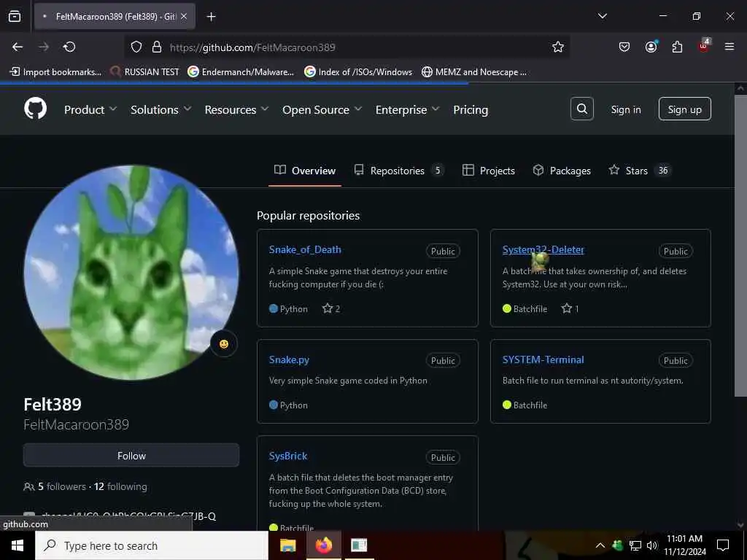Open the MEMZ and Noescape bookmark
The width and height of the screenshot is (747, 560).
click(x=474, y=72)
